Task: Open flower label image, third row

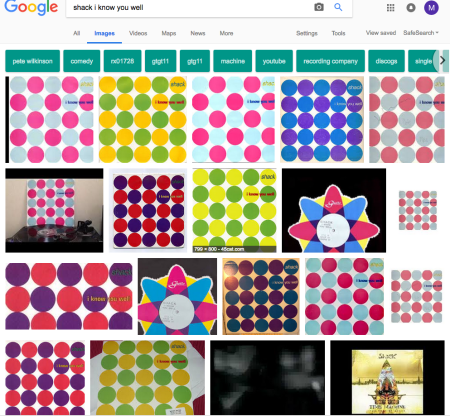Action: tap(177, 296)
